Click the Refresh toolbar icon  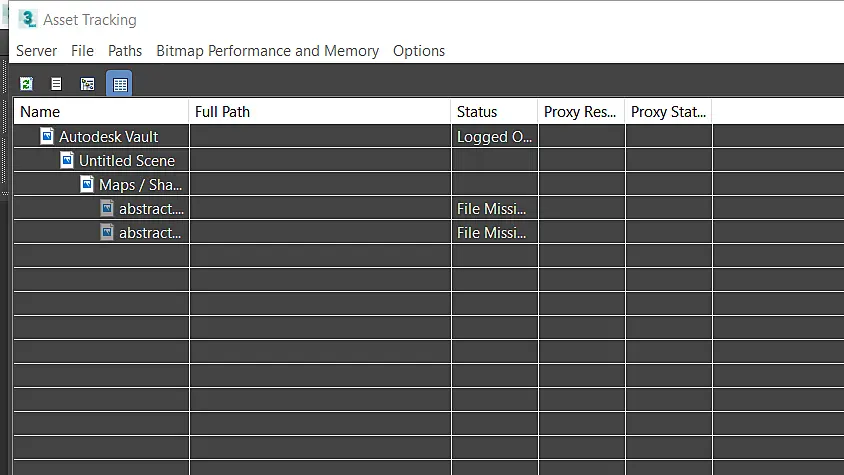click(26, 84)
